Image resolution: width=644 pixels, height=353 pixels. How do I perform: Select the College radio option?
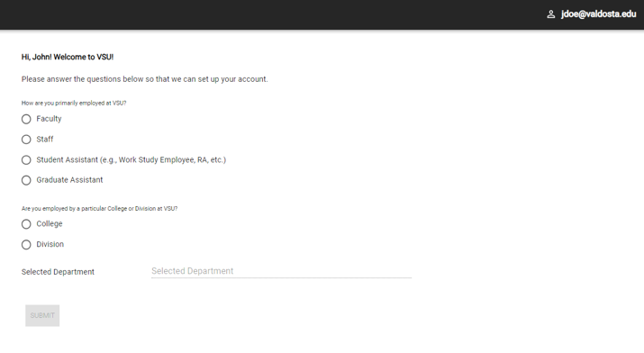tap(26, 224)
